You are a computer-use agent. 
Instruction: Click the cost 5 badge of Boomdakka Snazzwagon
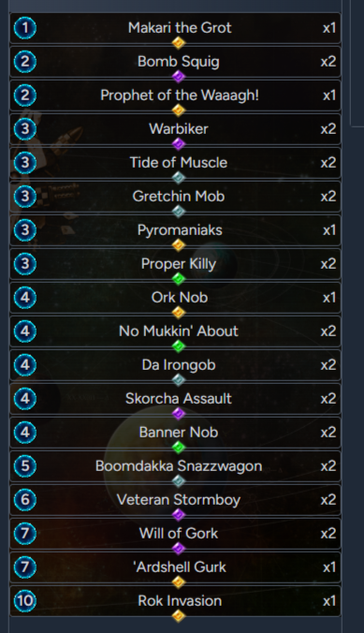(x=25, y=466)
